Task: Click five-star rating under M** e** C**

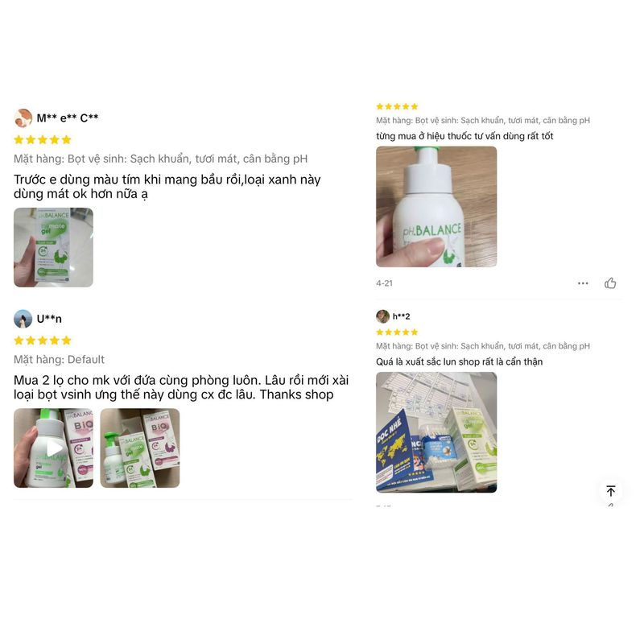Action: coord(43,139)
